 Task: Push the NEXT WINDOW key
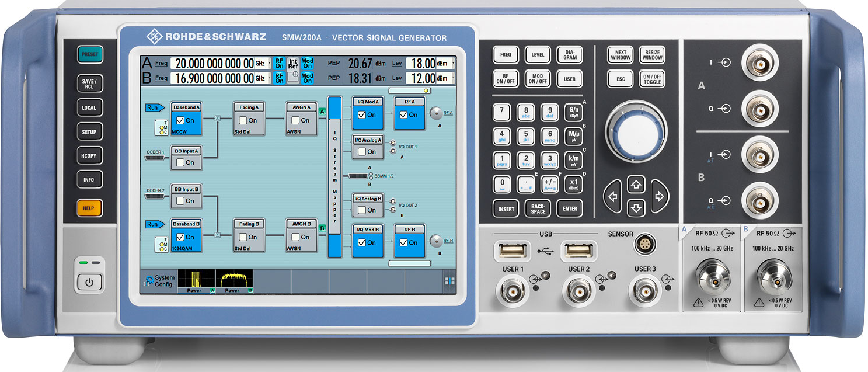621,55
